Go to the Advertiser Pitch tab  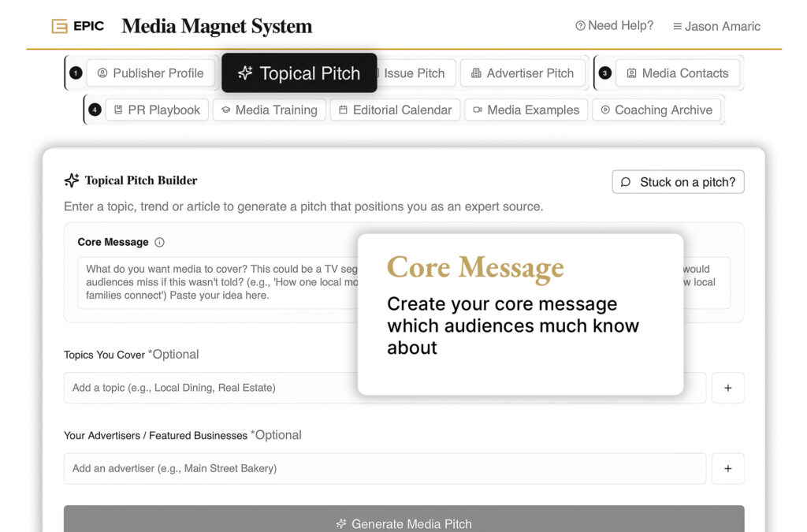523,73
